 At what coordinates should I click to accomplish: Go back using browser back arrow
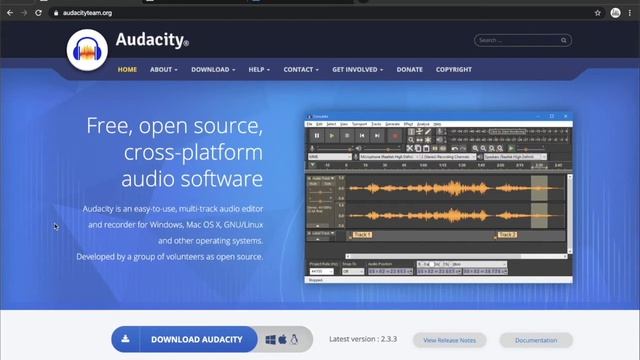coord(10,13)
